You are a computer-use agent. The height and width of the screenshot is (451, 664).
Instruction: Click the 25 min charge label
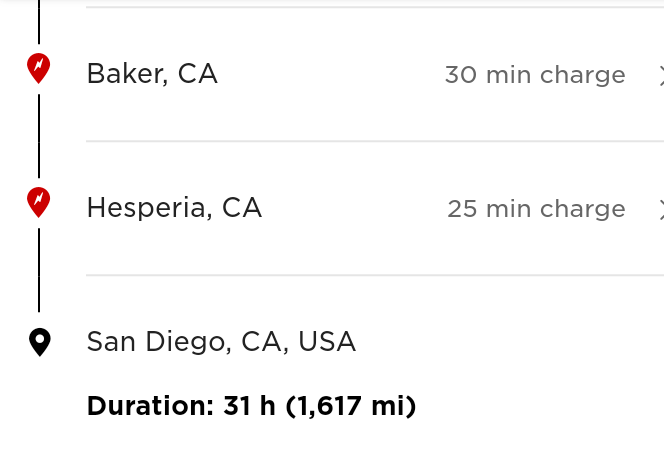click(x=536, y=209)
